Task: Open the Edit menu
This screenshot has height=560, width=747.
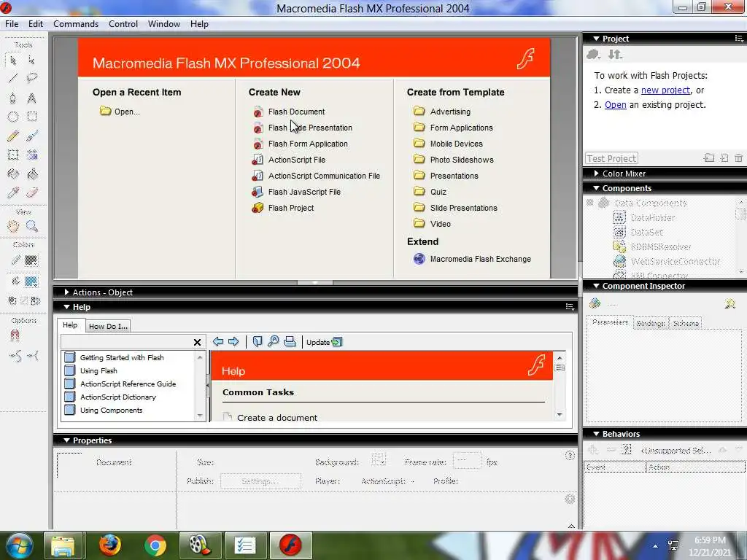Action: (36, 24)
